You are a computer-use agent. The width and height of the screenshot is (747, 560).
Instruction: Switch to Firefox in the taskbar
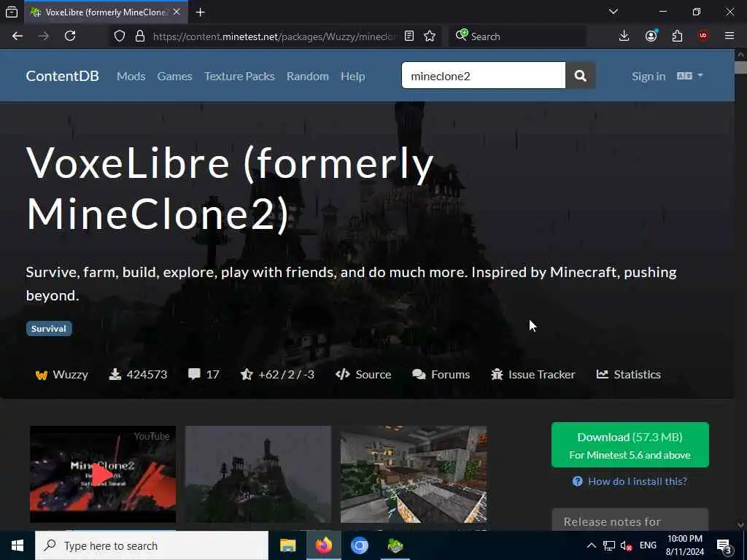pyautogui.click(x=323, y=545)
